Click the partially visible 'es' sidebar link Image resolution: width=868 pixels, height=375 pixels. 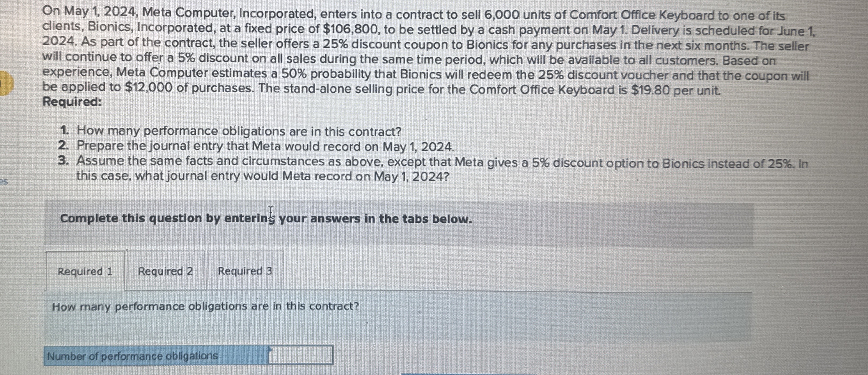point(4,182)
